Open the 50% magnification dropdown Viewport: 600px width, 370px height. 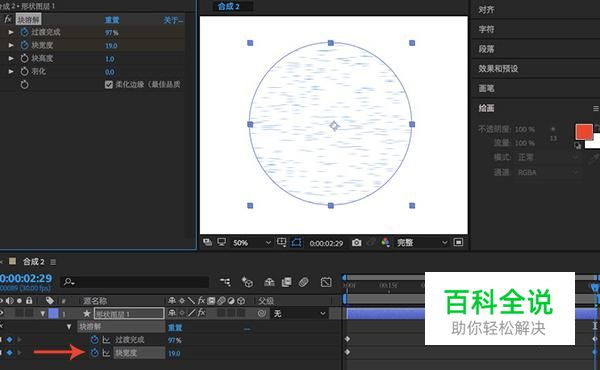(x=252, y=243)
